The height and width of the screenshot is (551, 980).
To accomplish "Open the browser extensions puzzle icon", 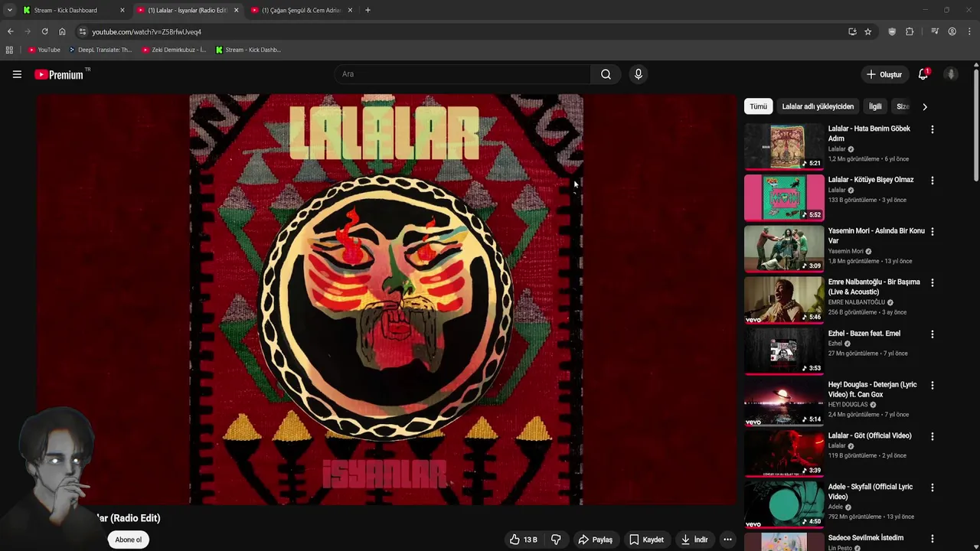I will coord(910,31).
